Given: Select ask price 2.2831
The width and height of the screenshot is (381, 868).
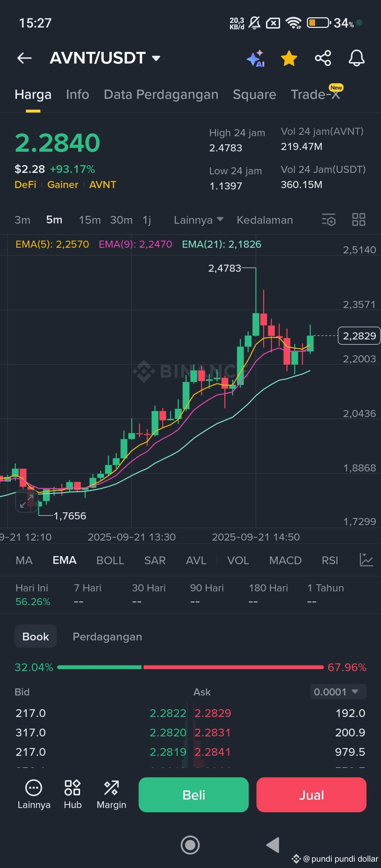Looking at the screenshot, I should pyautogui.click(x=213, y=733).
